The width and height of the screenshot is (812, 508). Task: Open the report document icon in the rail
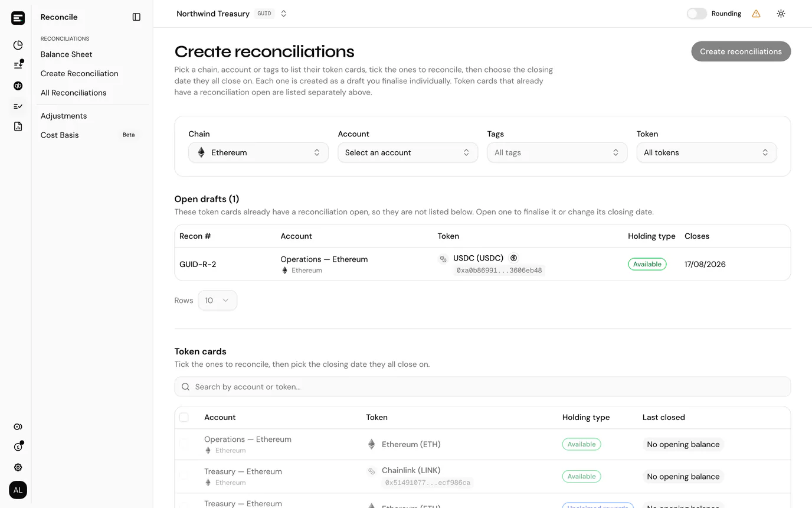click(x=18, y=126)
